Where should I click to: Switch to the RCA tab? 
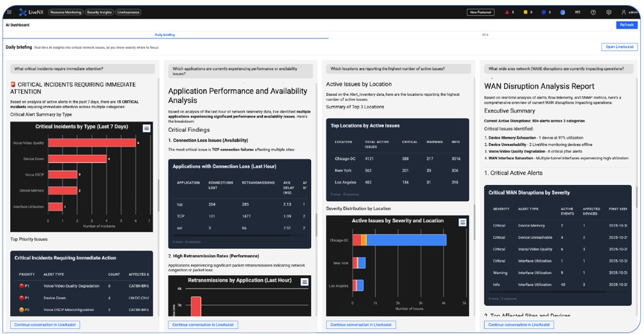pos(486,35)
